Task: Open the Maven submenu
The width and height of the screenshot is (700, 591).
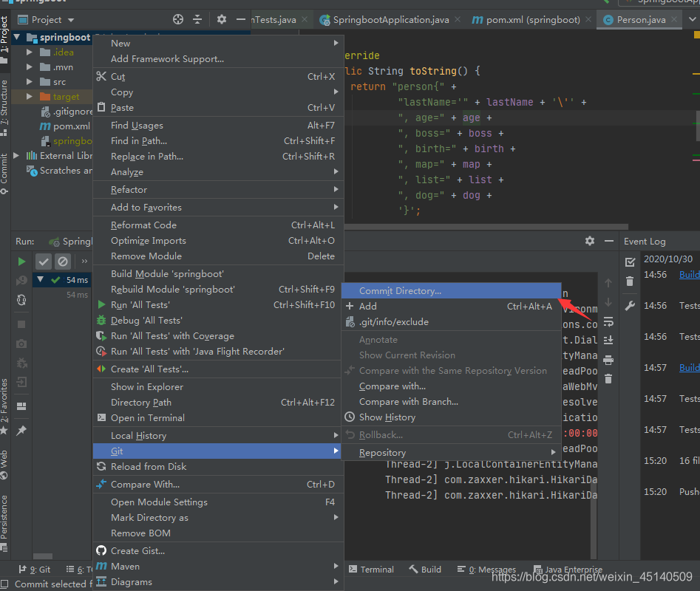Action: point(218,567)
